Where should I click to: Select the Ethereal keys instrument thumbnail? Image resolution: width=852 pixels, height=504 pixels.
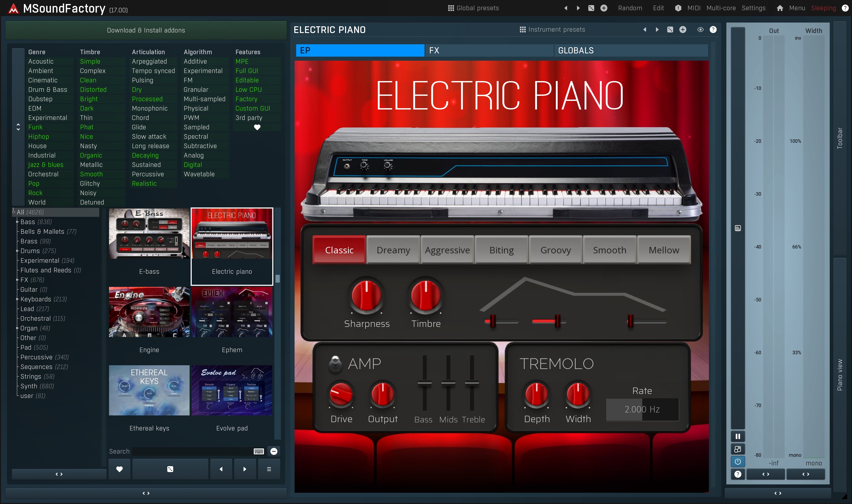(149, 390)
